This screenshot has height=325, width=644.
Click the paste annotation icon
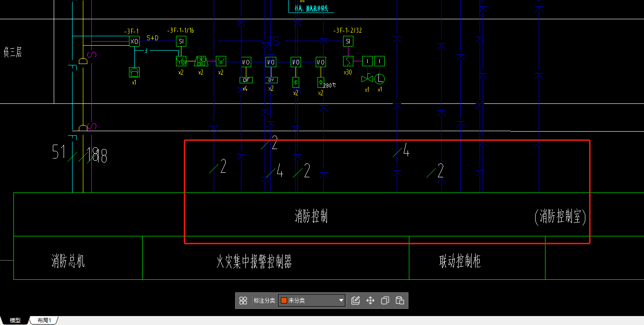(400, 300)
